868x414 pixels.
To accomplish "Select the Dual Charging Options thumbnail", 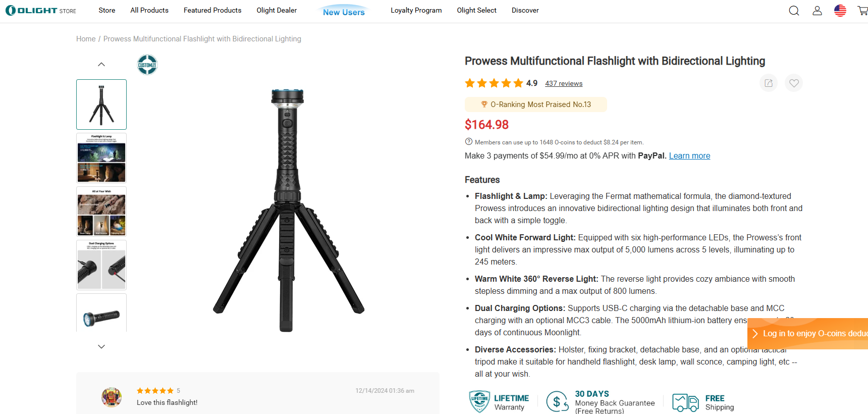I will tap(101, 265).
